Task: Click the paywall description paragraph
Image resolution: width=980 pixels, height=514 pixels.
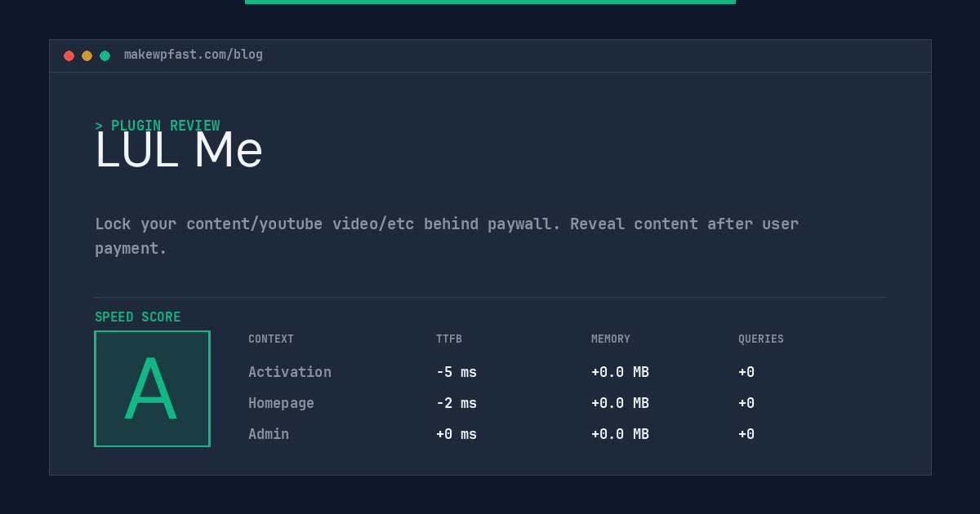Action: [447, 236]
